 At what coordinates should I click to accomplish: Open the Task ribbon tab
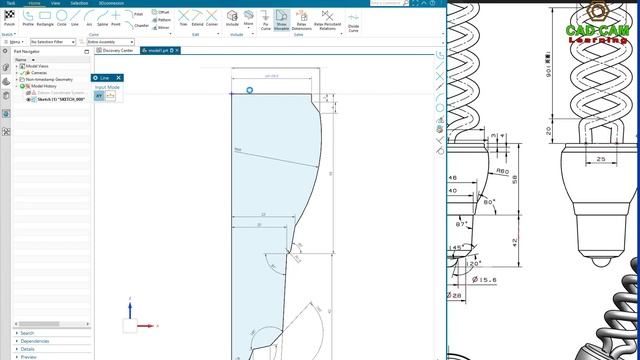coord(11,3)
